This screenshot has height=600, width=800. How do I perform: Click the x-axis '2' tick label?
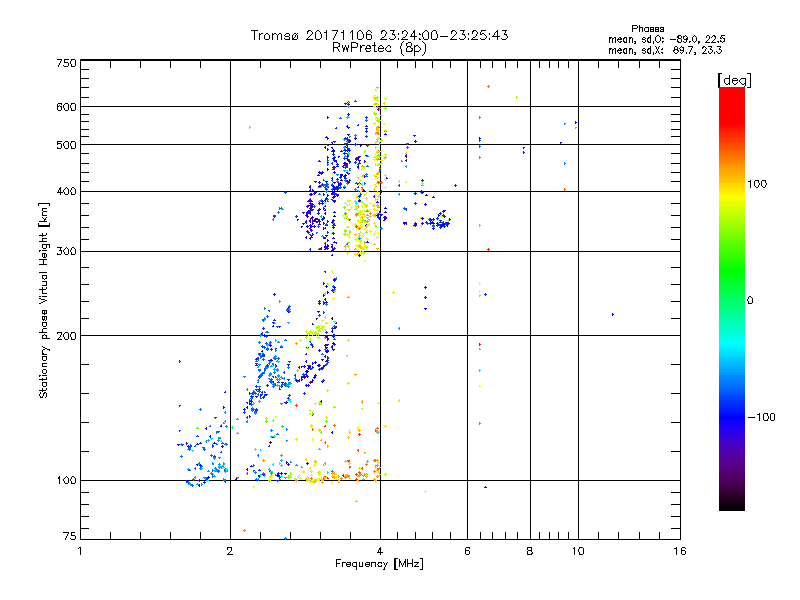[230, 551]
